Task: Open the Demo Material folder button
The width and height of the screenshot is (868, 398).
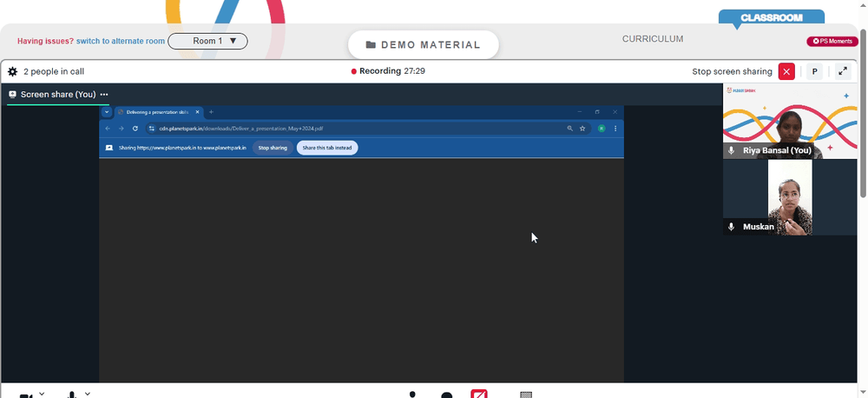Action: point(423,45)
